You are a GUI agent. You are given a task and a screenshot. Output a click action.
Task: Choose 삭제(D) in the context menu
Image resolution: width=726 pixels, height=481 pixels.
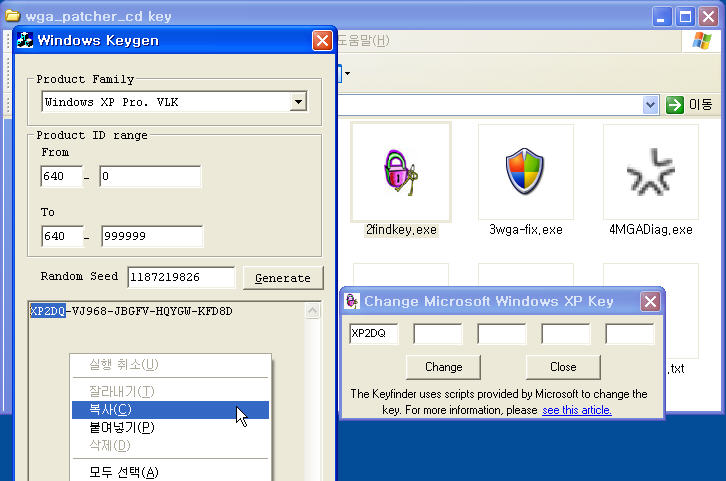point(170,445)
